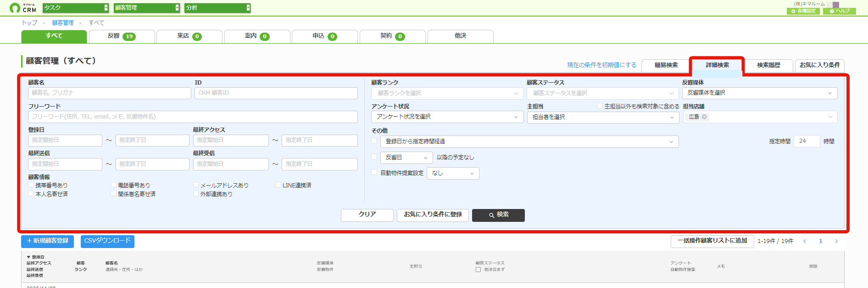The image size is (868, 288).
Task: Click page number 1 in pagination
Action: (821, 241)
